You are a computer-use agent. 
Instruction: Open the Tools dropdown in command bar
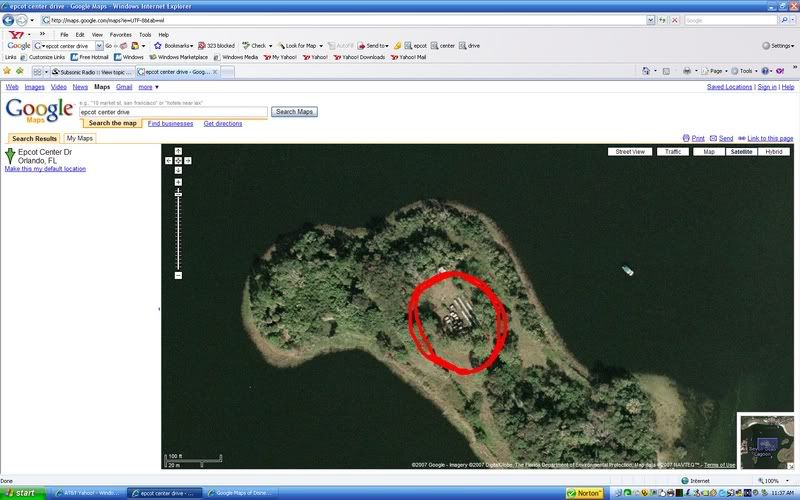745,71
